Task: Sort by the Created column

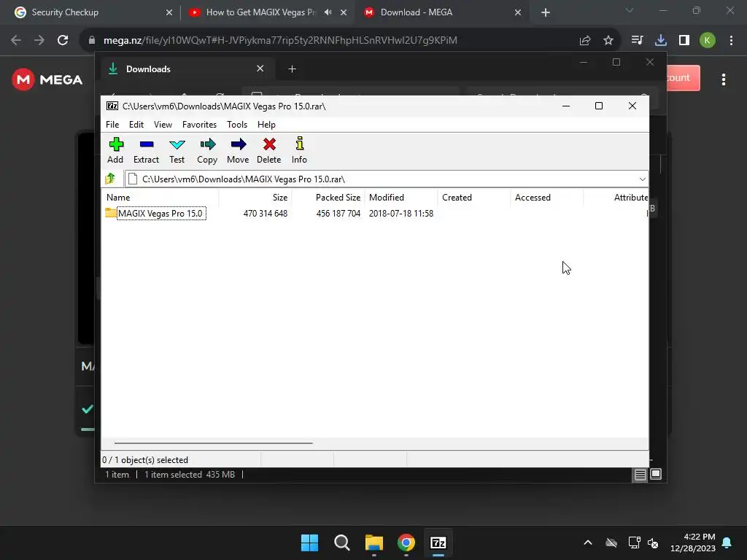Action: (x=474, y=197)
